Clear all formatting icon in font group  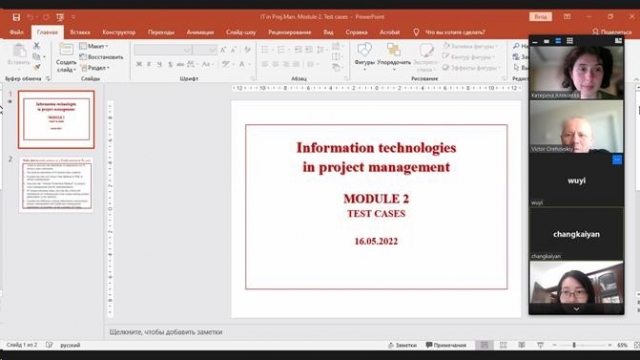[247, 50]
